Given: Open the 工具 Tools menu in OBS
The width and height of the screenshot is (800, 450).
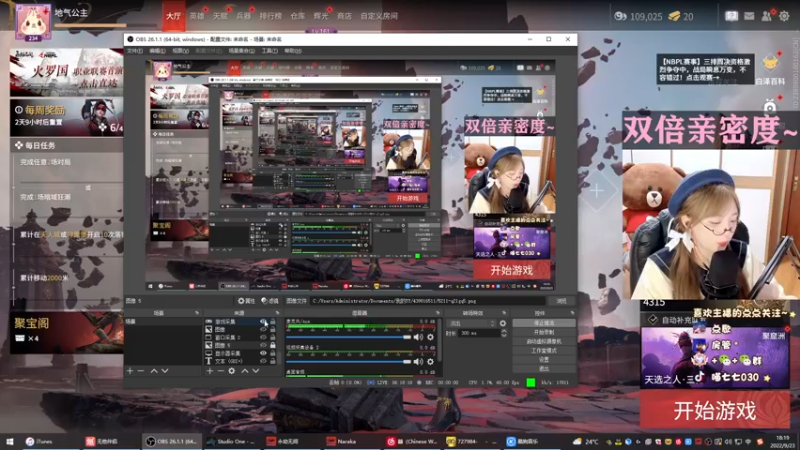Looking at the screenshot, I should pos(269,51).
